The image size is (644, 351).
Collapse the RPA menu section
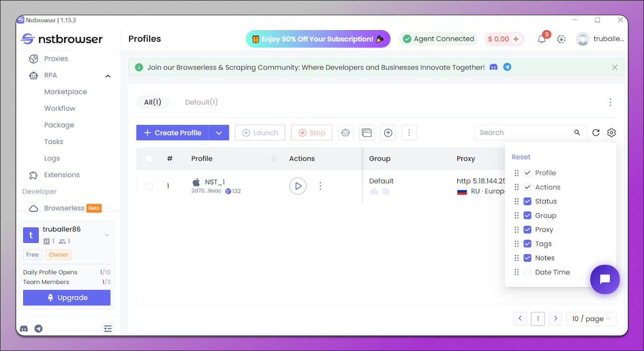click(x=108, y=76)
